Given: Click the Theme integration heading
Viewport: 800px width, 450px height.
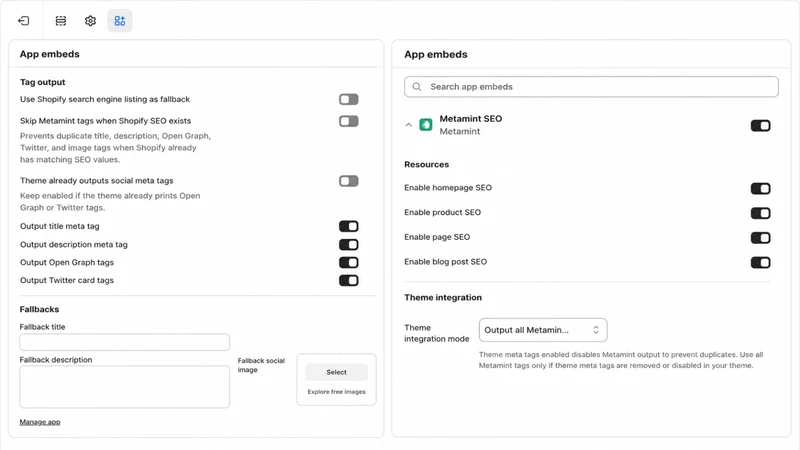Looking at the screenshot, I should [x=443, y=297].
